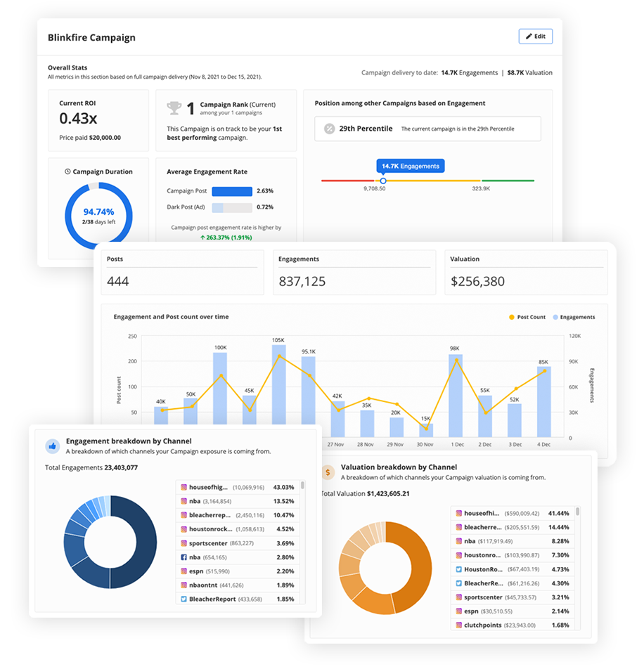This screenshot has width=644, height=669.
Task: Click the Facebook icon beside nba
Action: 183,557
